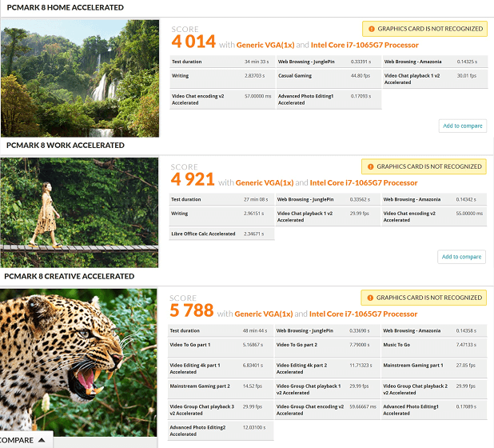Add Work Accelerated result to compare
Screen dimensions: 494x448
(x=461, y=257)
